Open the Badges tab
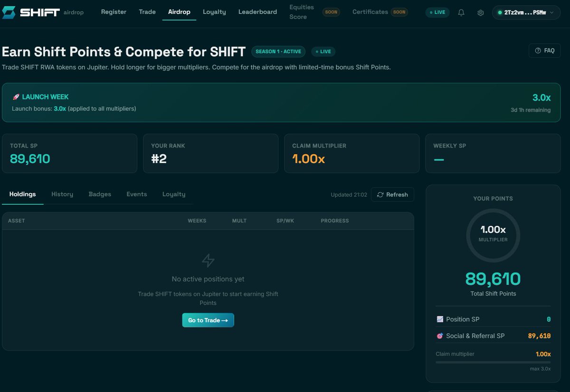 [x=100, y=194]
